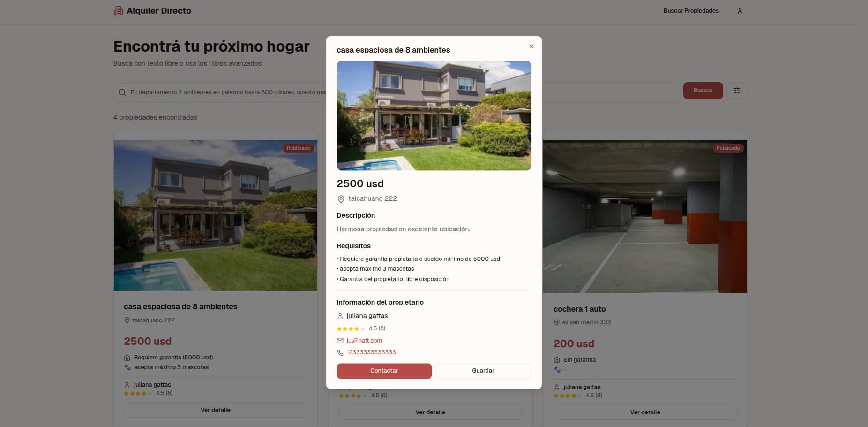Click the Contactar button
This screenshot has height=427, width=868.
pyautogui.click(x=384, y=371)
